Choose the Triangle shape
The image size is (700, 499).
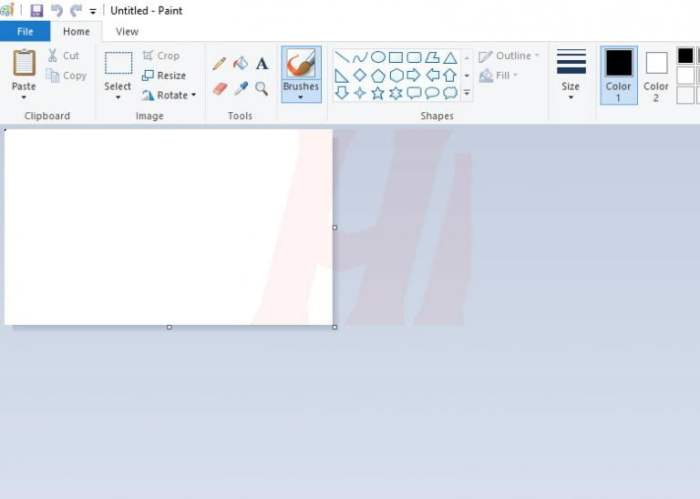coord(450,58)
